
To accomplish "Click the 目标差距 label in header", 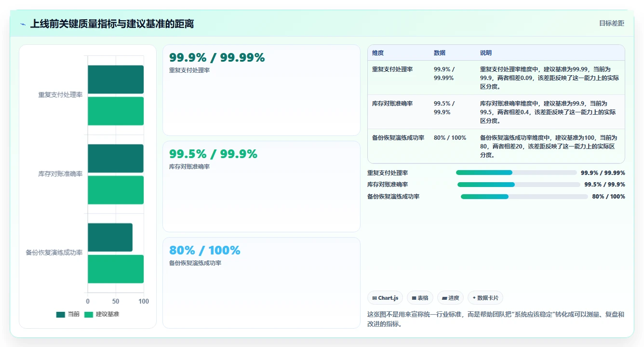I will (x=612, y=23).
